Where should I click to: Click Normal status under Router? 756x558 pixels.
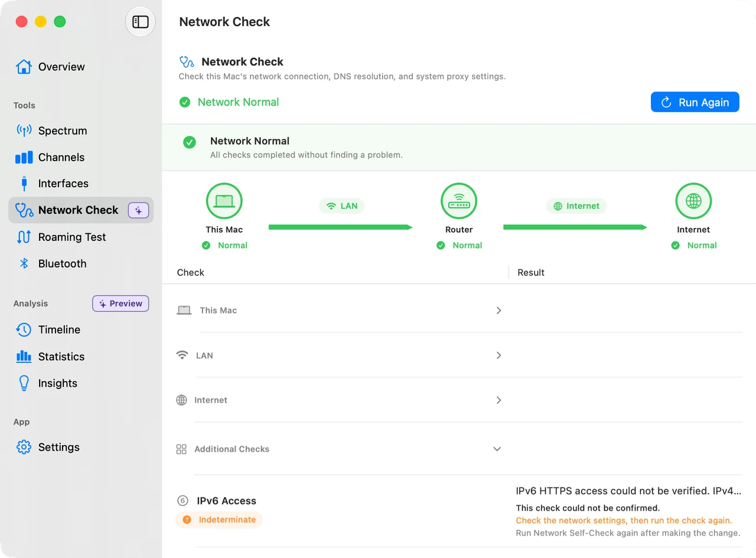coord(467,245)
